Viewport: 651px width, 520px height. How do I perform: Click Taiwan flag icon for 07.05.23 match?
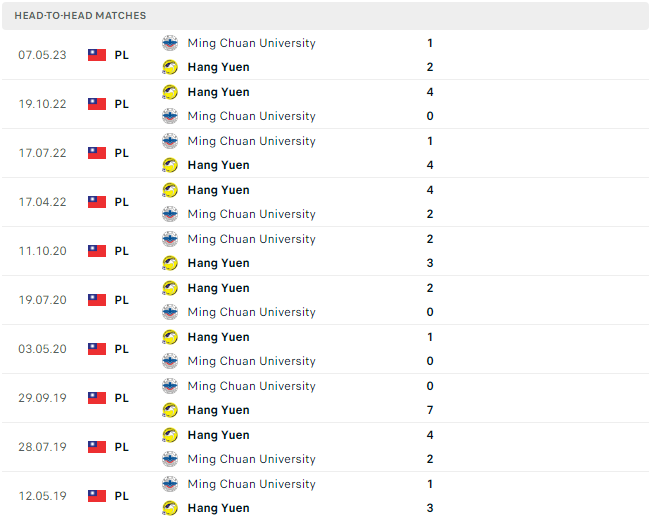pyautogui.click(x=97, y=55)
